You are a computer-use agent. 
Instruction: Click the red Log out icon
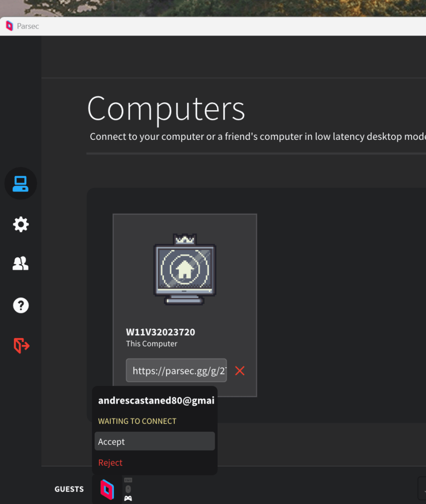(21, 346)
